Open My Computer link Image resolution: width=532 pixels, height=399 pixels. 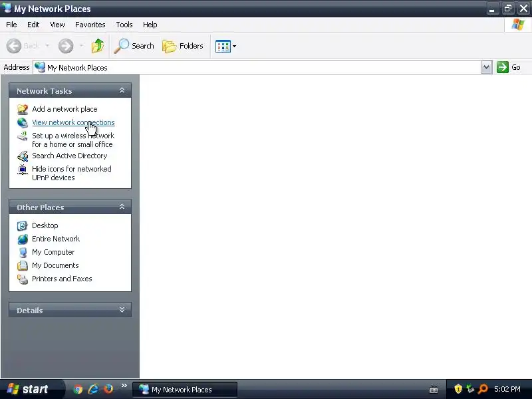53,252
